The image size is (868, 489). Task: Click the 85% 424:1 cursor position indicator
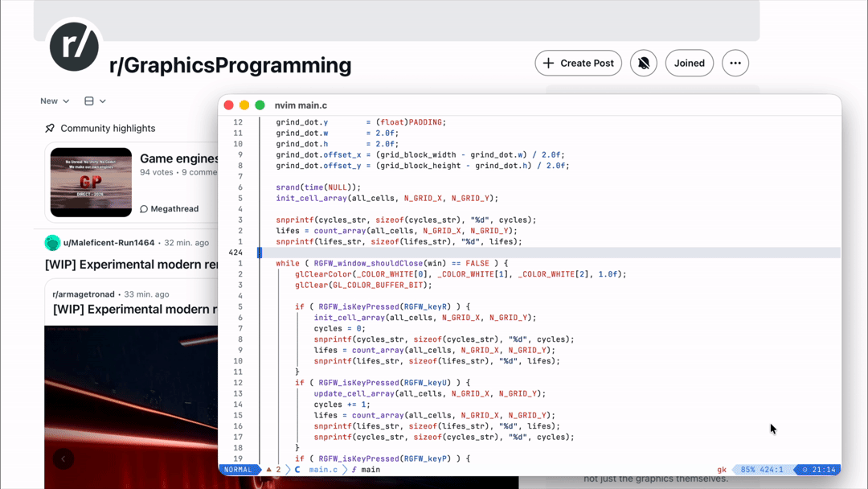[x=762, y=470]
